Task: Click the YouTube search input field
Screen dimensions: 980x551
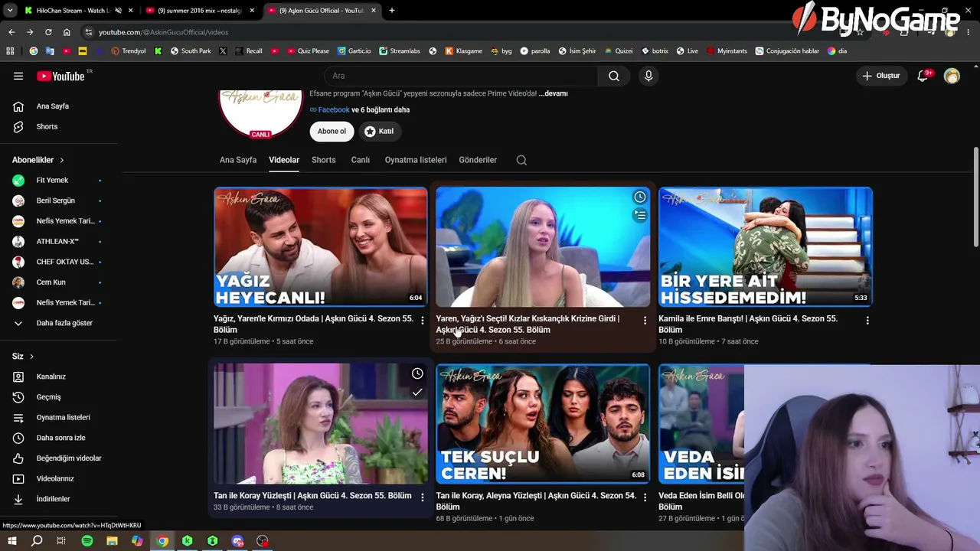Action: coord(461,76)
